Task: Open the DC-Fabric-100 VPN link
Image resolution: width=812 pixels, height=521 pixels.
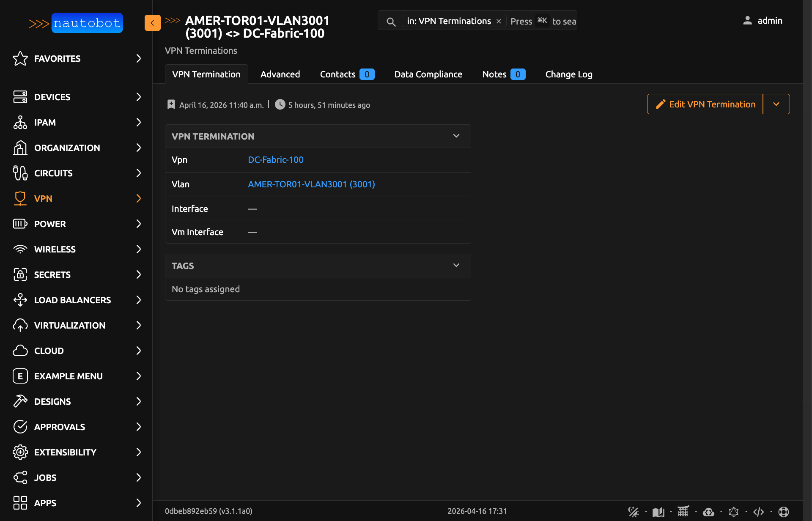Action: tap(275, 160)
